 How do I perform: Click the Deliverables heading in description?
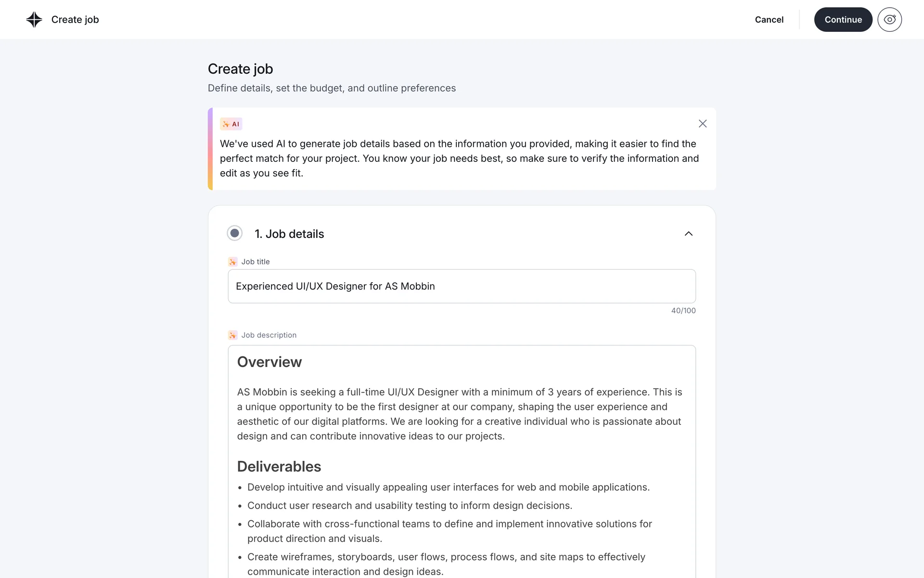point(279,467)
